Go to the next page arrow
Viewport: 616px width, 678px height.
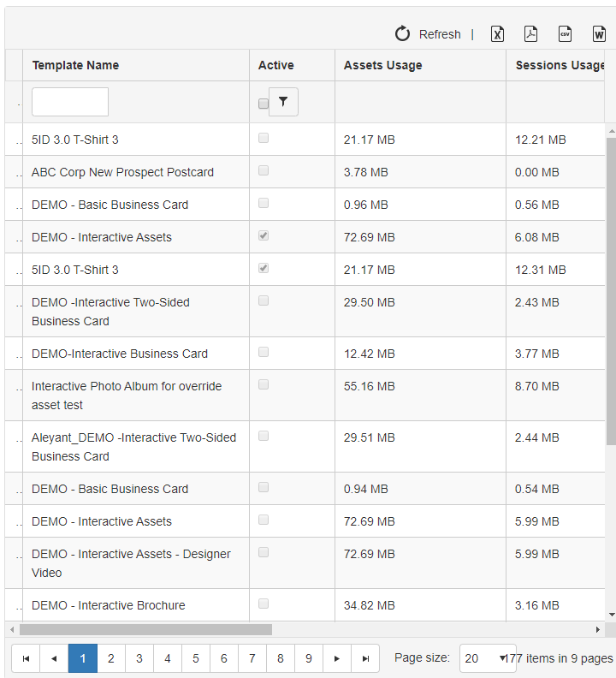tap(337, 658)
